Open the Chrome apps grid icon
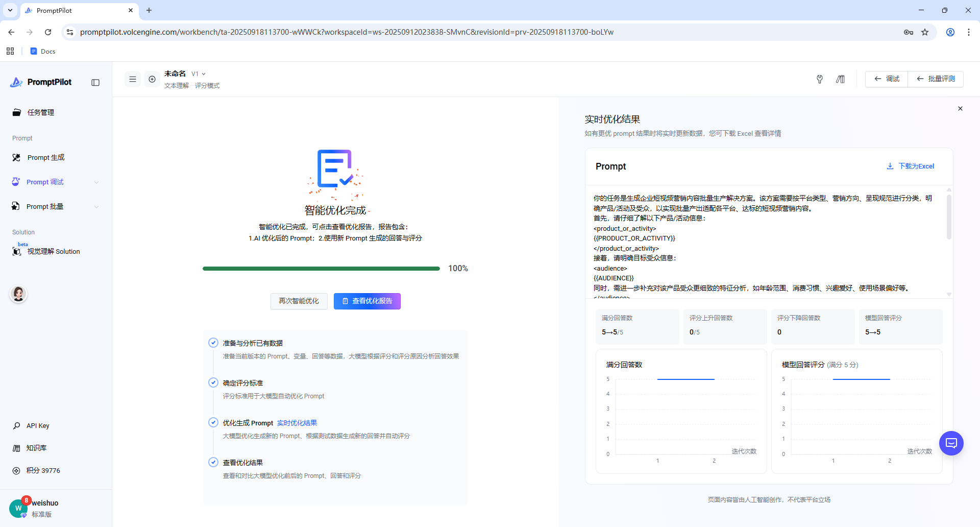The width and height of the screenshot is (980, 527). point(10,51)
